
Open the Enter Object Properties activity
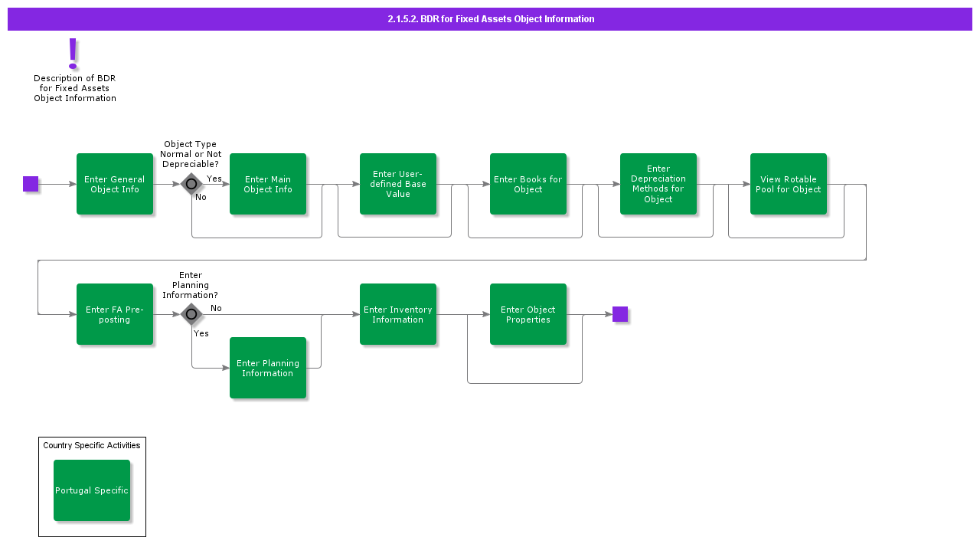coord(528,314)
